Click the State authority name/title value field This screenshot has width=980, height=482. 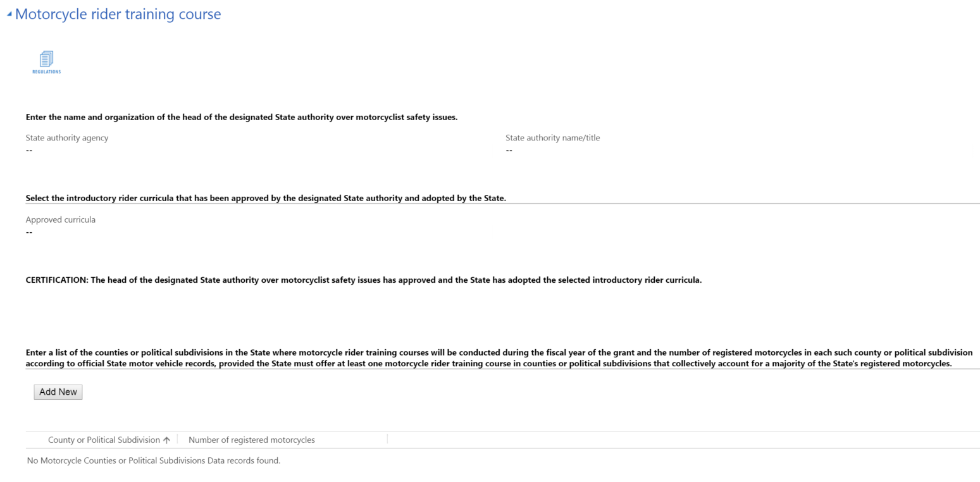[509, 151]
